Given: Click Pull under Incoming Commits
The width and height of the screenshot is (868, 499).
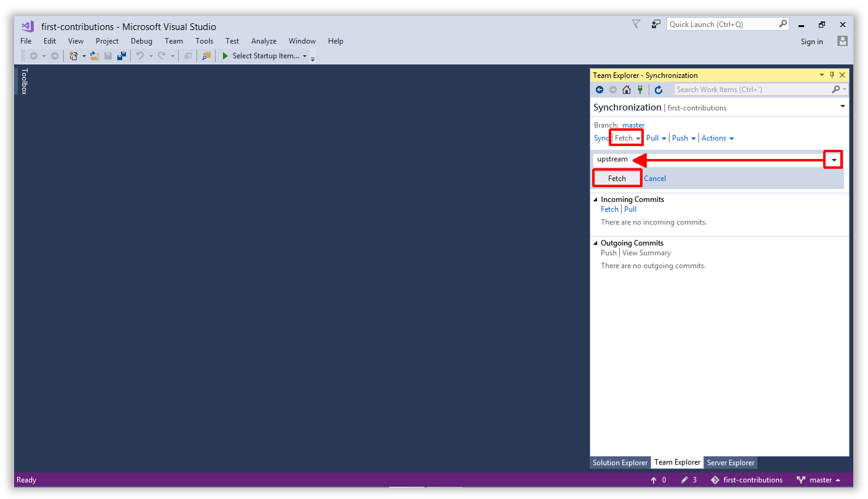Looking at the screenshot, I should 630,209.
